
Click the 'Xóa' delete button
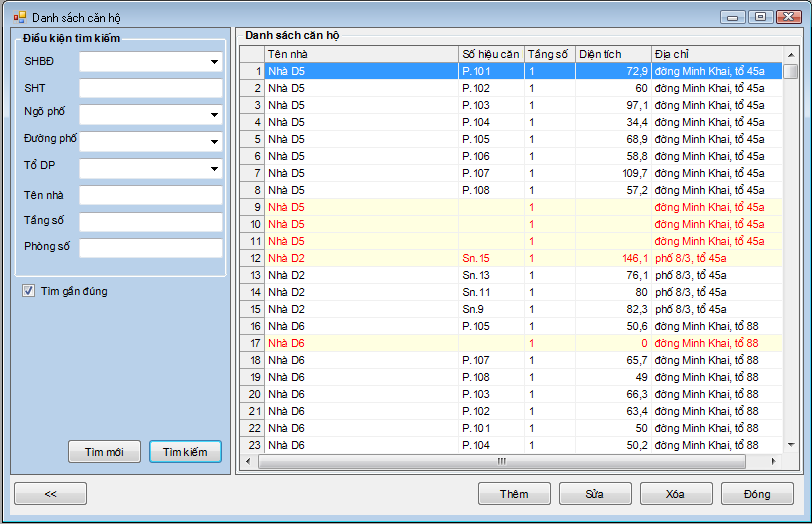point(676,494)
